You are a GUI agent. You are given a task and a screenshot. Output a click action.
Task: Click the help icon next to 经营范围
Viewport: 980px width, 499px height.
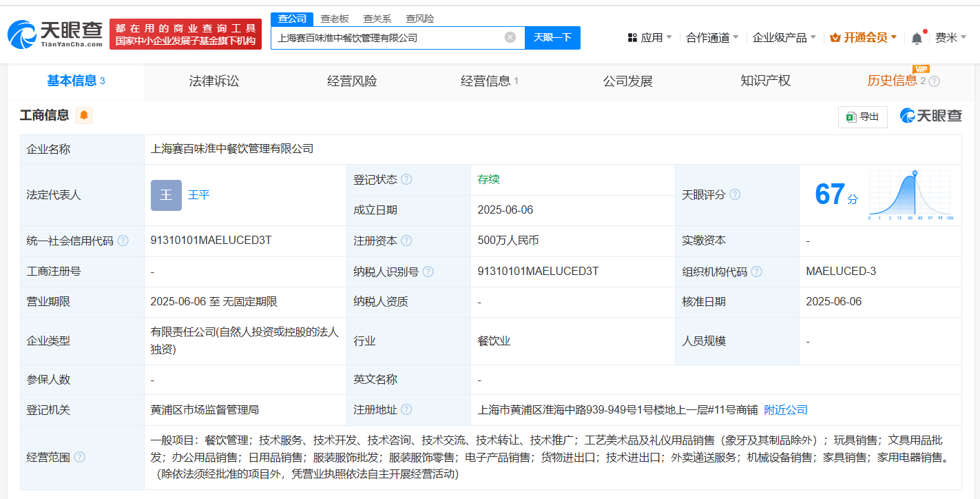(79, 457)
